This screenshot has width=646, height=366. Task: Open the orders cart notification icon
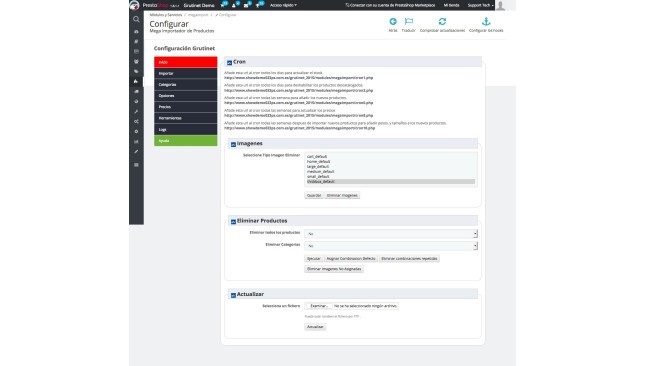click(224, 5)
